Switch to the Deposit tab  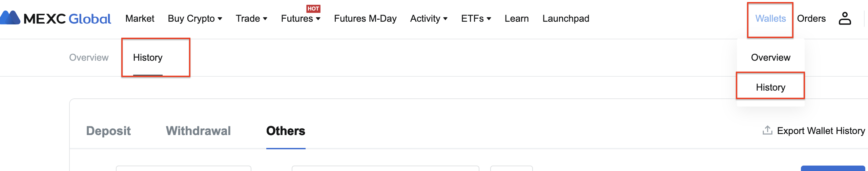click(108, 131)
